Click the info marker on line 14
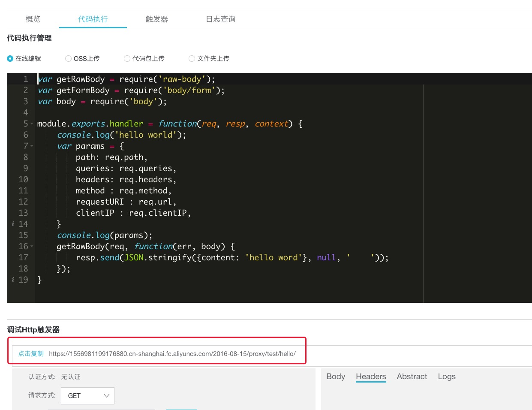This screenshot has width=532, height=410. pos(13,224)
